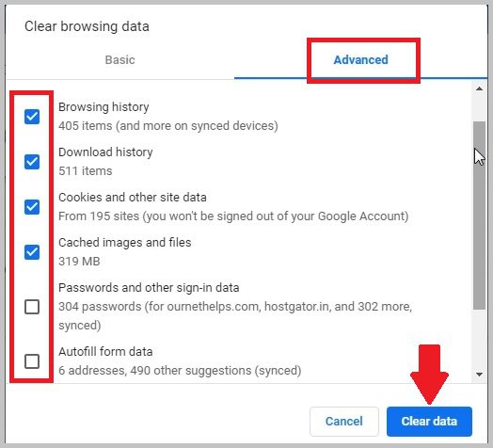Uncheck the Browsing history checkbox

coord(32,117)
